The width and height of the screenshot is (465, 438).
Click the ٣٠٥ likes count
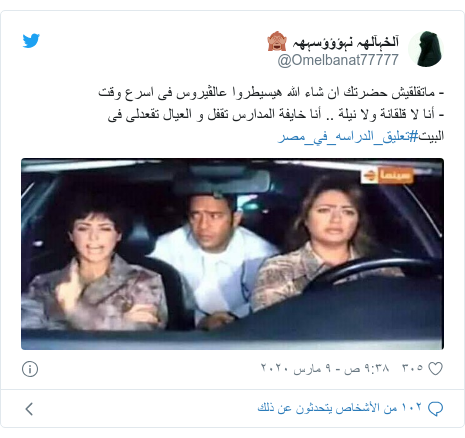[412, 368]
